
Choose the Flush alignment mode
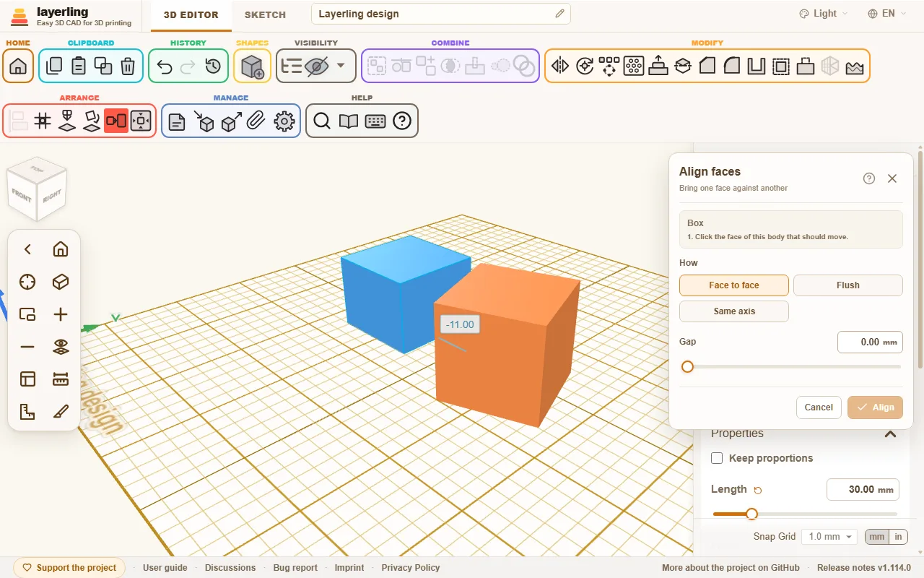click(x=848, y=285)
